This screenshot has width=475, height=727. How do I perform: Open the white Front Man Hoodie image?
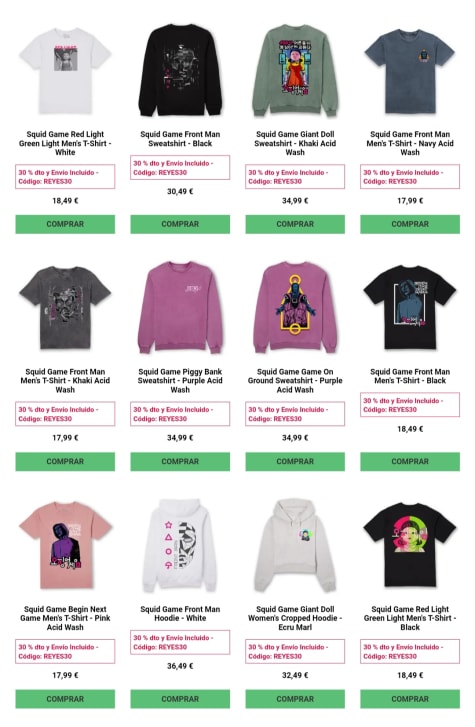click(x=180, y=545)
